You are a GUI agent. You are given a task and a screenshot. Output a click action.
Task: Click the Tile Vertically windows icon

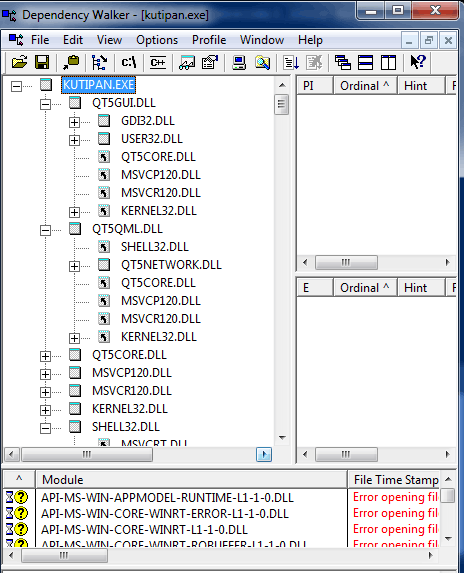pos(388,62)
